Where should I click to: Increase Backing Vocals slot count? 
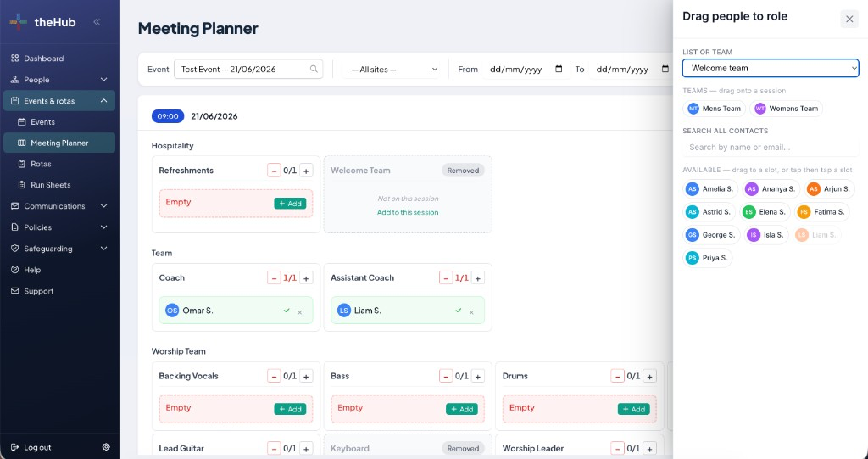[x=306, y=377]
